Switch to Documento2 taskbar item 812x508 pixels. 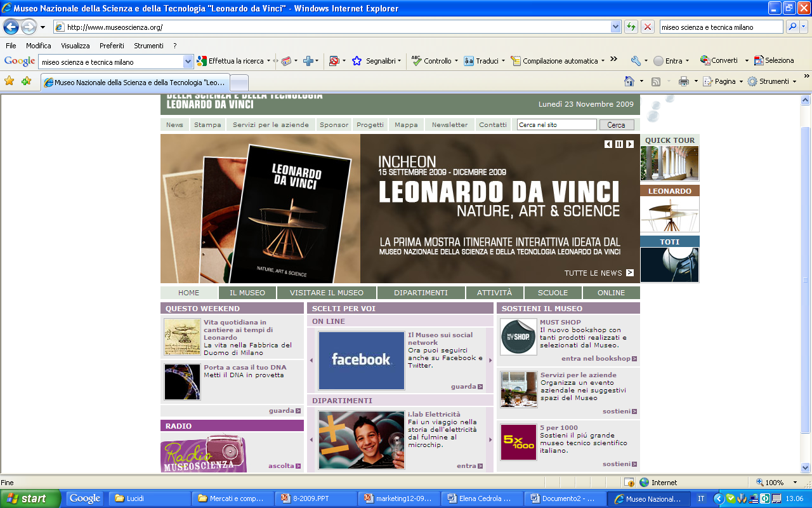point(565,498)
